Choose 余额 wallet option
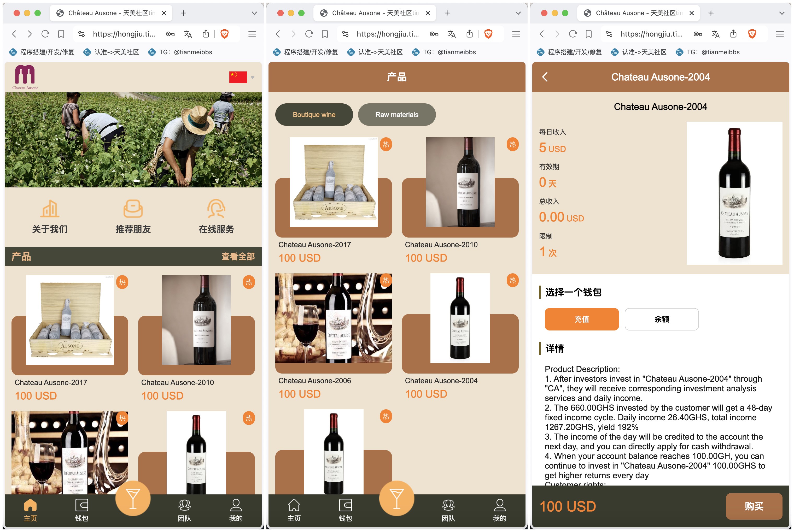Screen dimensions: 794x532 pyautogui.click(x=662, y=319)
